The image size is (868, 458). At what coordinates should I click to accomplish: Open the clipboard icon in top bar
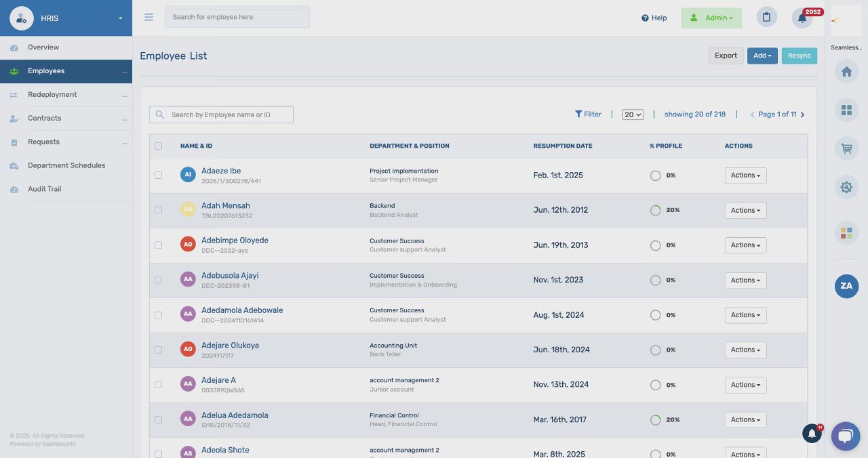tap(766, 18)
